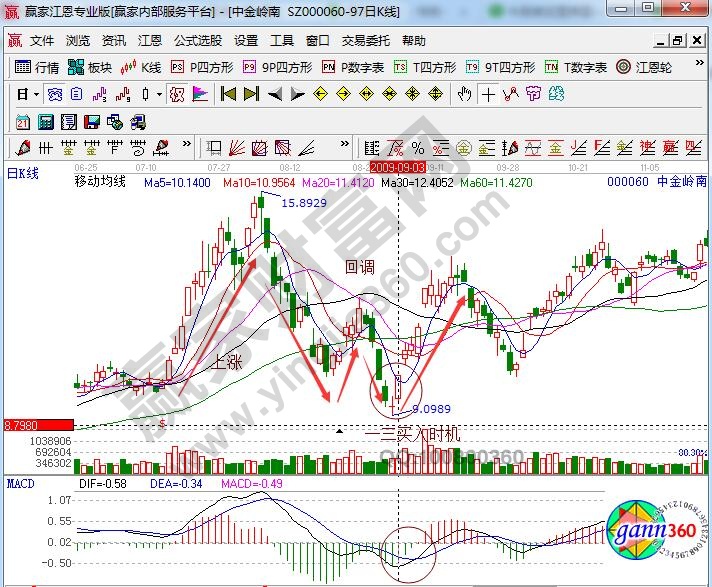This screenshot has width=712, height=587.
Task: Jump to last bar icon
Action: [251, 94]
